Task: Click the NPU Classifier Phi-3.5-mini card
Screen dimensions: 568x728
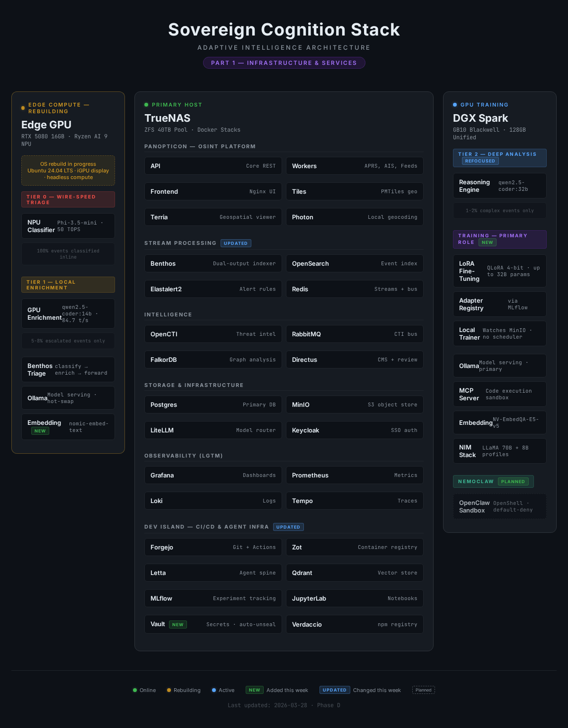Action: coord(68,226)
